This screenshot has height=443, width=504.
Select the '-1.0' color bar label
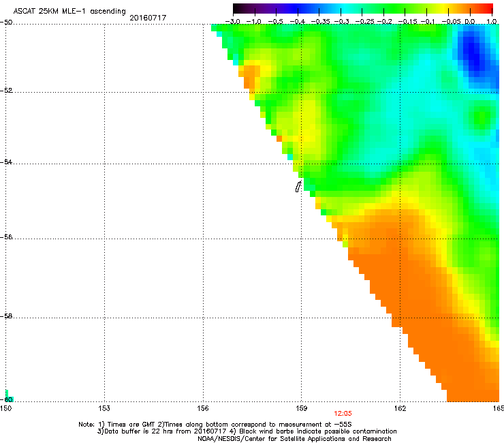pyautogui.click(x=254, y=22)
